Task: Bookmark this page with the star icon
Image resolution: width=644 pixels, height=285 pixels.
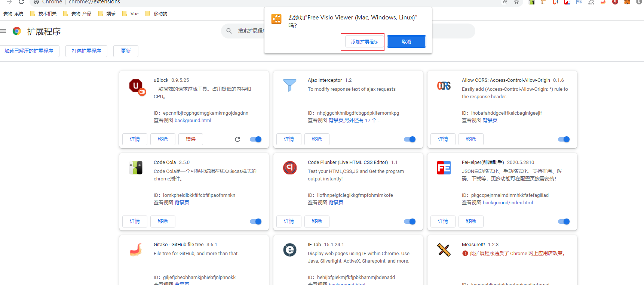Action: coord(516,2)
